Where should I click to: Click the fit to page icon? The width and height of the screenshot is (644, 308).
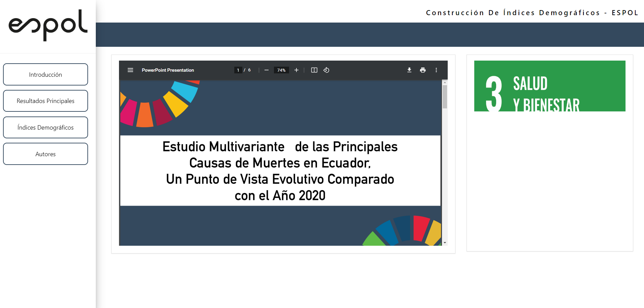coord(314,70)
